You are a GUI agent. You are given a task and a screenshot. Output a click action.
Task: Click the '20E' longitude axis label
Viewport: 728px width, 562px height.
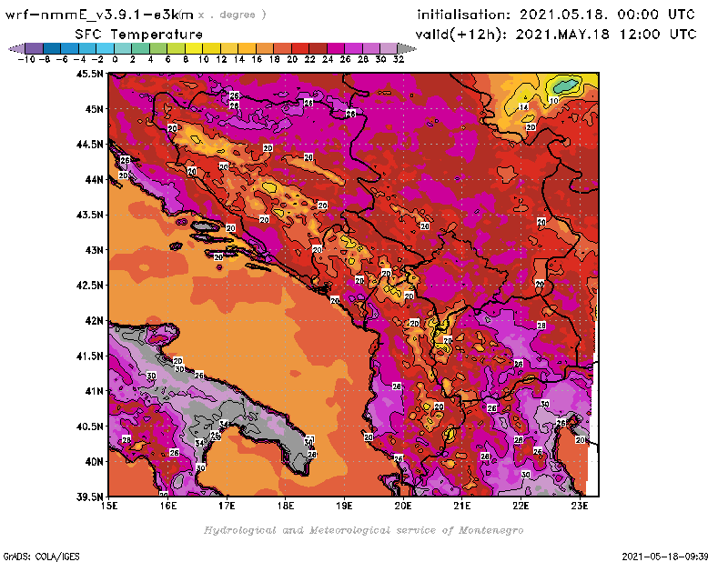[x=403, y=506]
